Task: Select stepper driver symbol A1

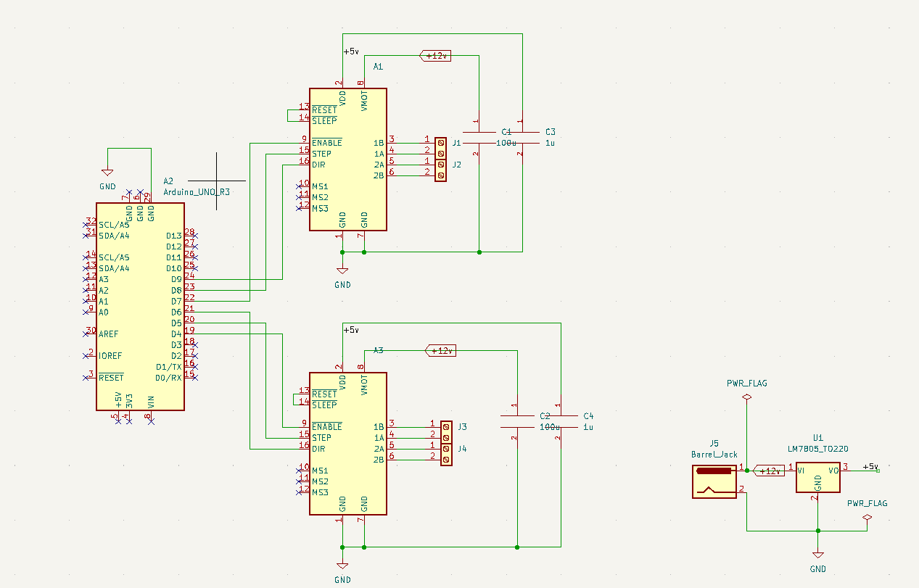Action: point(348,160)
